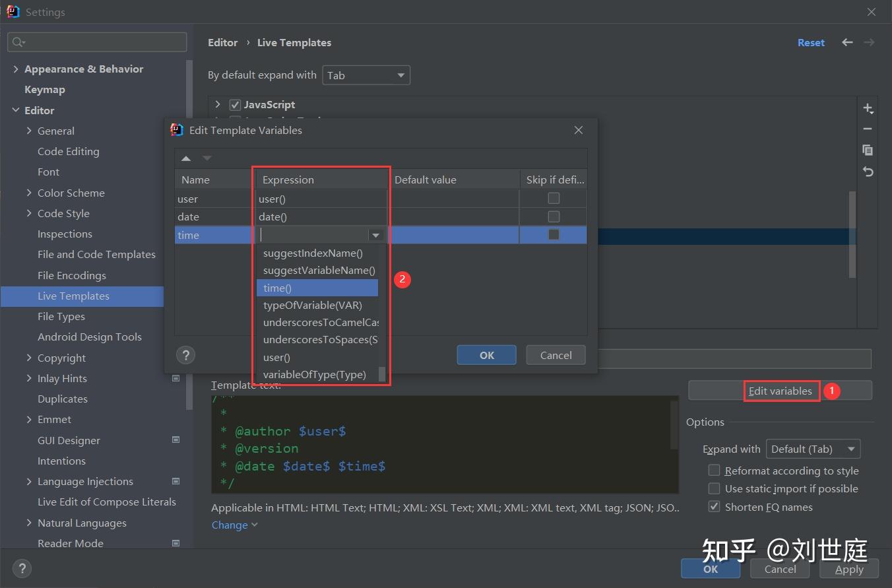The width and height of the screenshot is (892, 588).
Task: Expand the Emmet settings node
Action: point(29,419)
